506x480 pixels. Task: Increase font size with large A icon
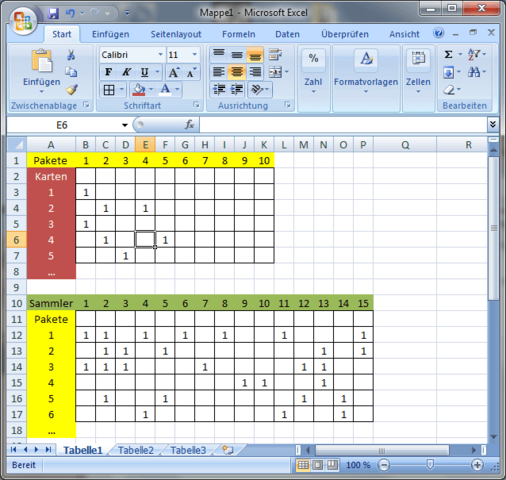[174, 72]
